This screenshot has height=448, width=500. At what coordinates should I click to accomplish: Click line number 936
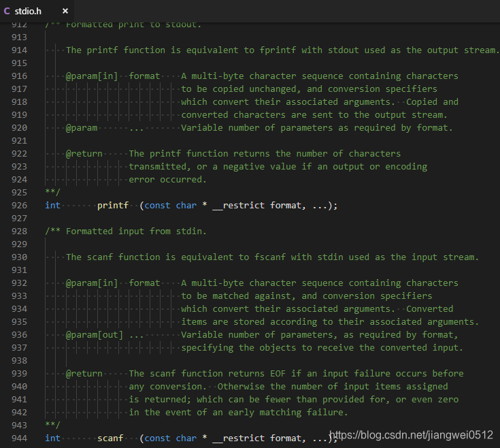[19, 335]
